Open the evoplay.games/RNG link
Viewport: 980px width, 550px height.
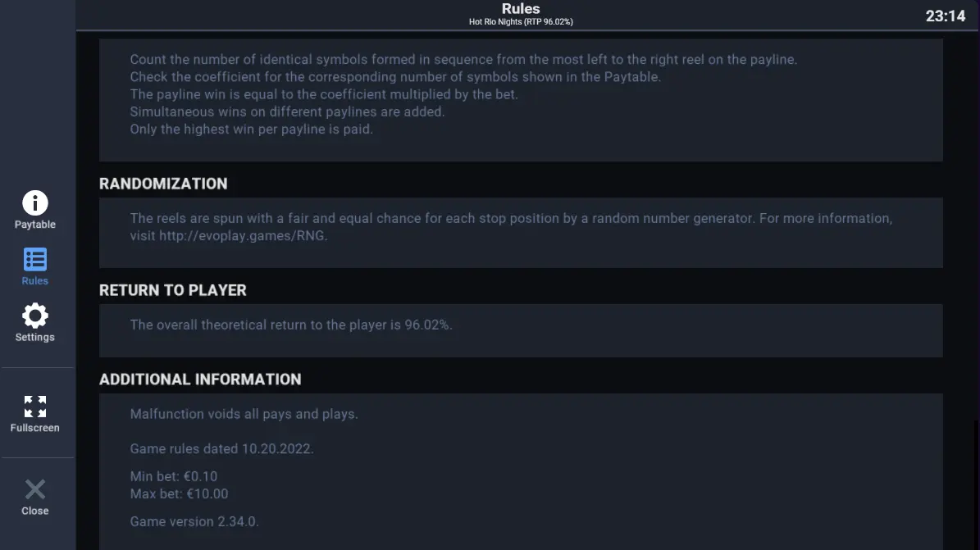click(x=242, y=235)
